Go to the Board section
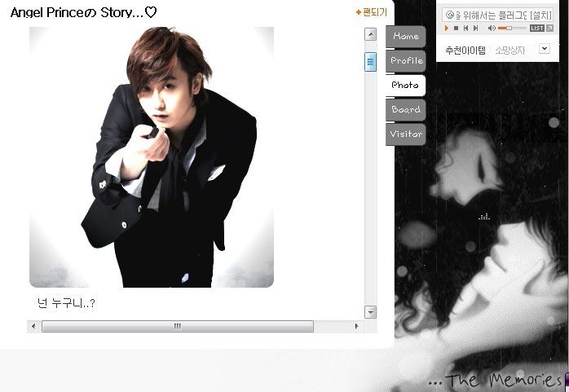569x392 pixels. pyautogui.click(x=405, y=110)
